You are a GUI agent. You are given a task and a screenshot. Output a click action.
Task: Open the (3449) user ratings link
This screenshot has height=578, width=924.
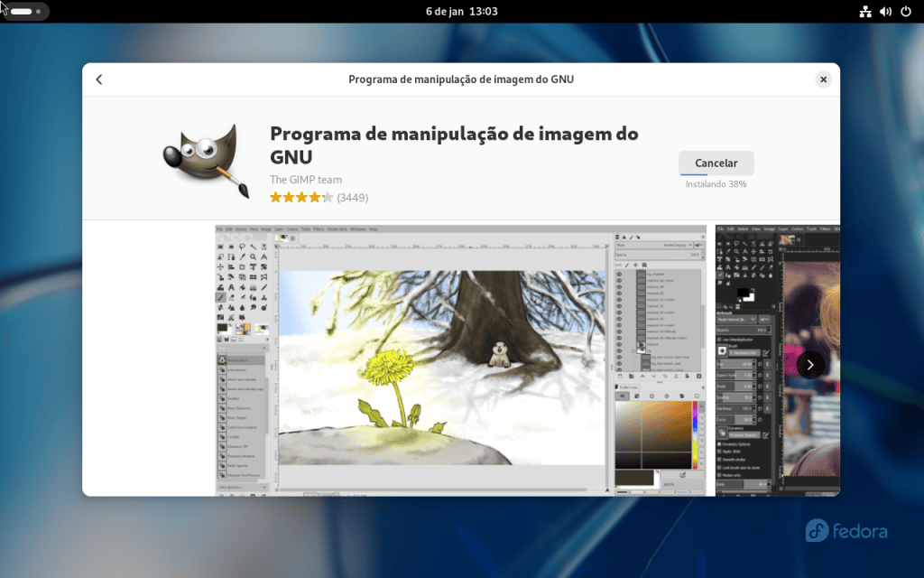[x=352, y=197]
